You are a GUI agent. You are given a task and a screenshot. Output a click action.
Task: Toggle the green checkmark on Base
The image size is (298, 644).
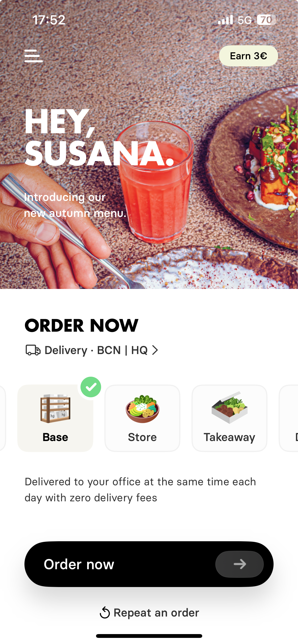(91, 387)
